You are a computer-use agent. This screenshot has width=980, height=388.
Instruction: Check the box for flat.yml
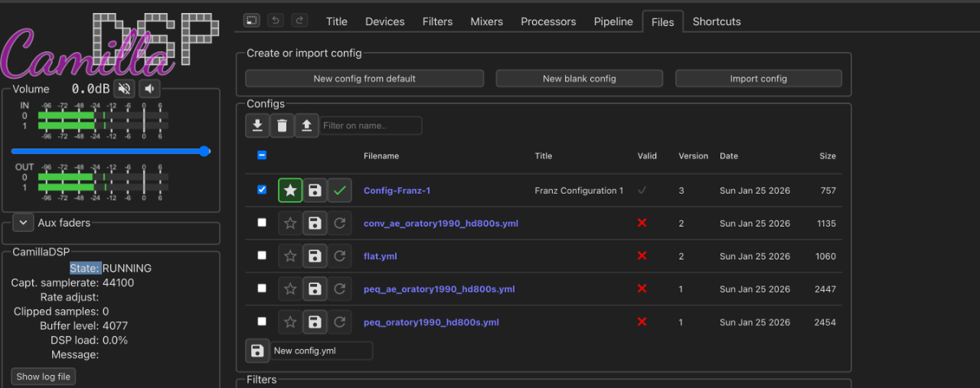tap(262, 256)
